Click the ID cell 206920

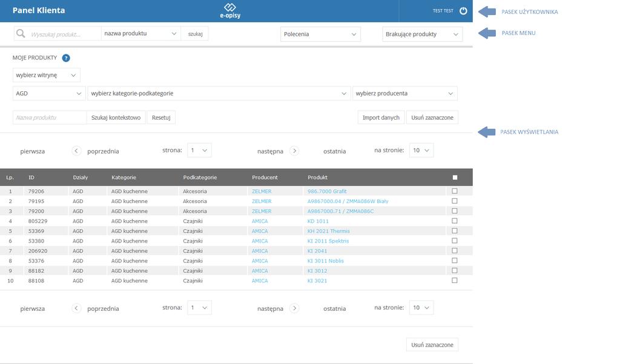(38, 251)
